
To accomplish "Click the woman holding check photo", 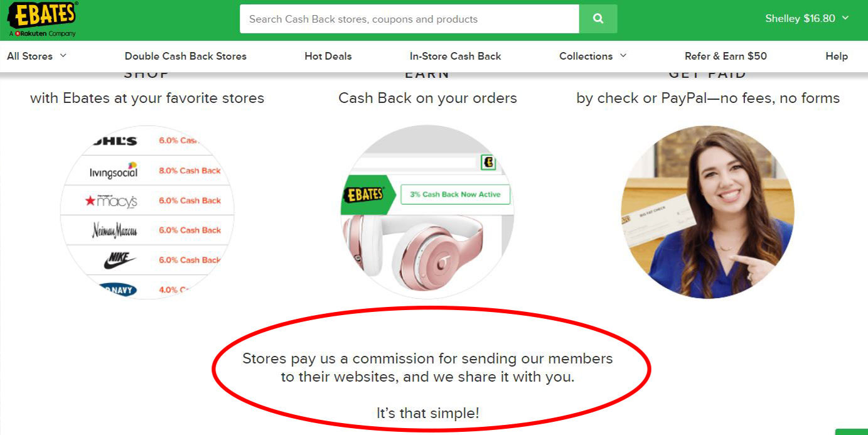I will click(707, 212).
